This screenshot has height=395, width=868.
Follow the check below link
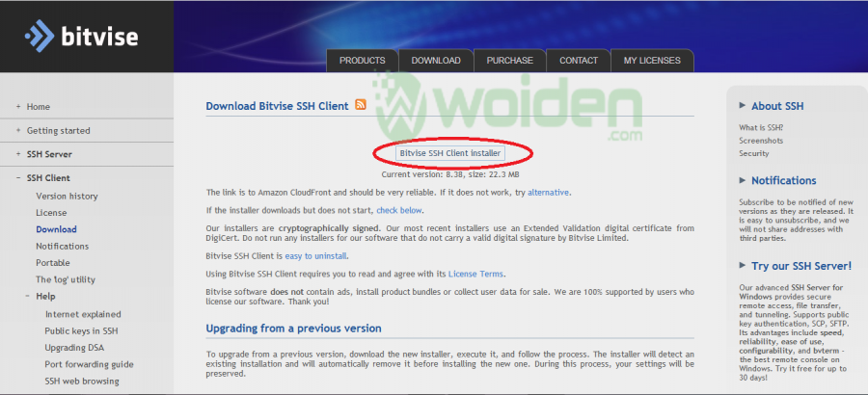pyautogui.click(x=399, y=210)
